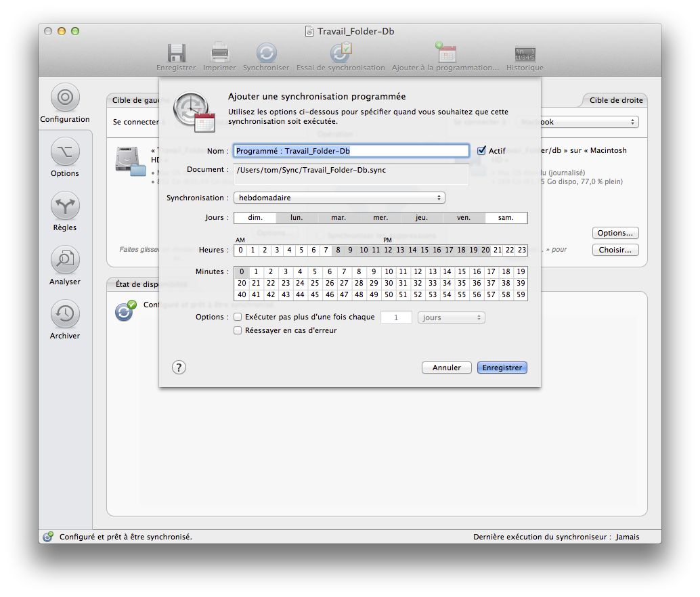Click the Choisir... button
Image resolution: width=700 pixels, height=597 pixels.
[x=615, y=250]
